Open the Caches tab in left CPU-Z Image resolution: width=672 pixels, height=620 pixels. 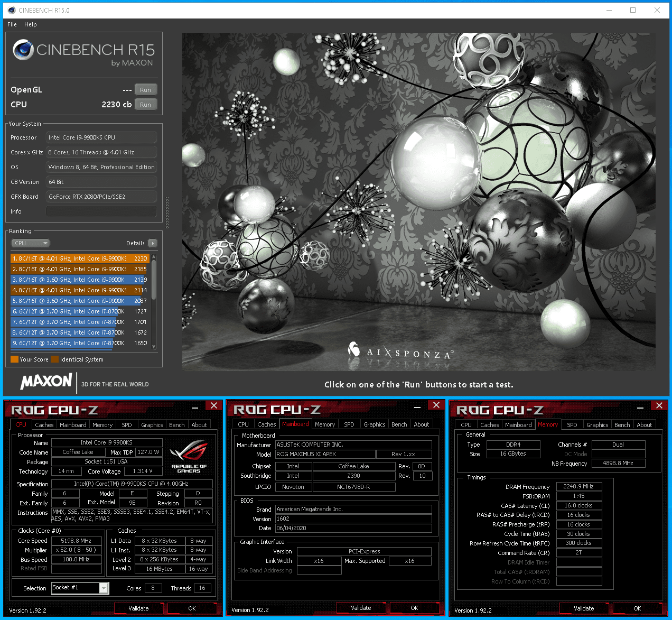click(44, 425)
